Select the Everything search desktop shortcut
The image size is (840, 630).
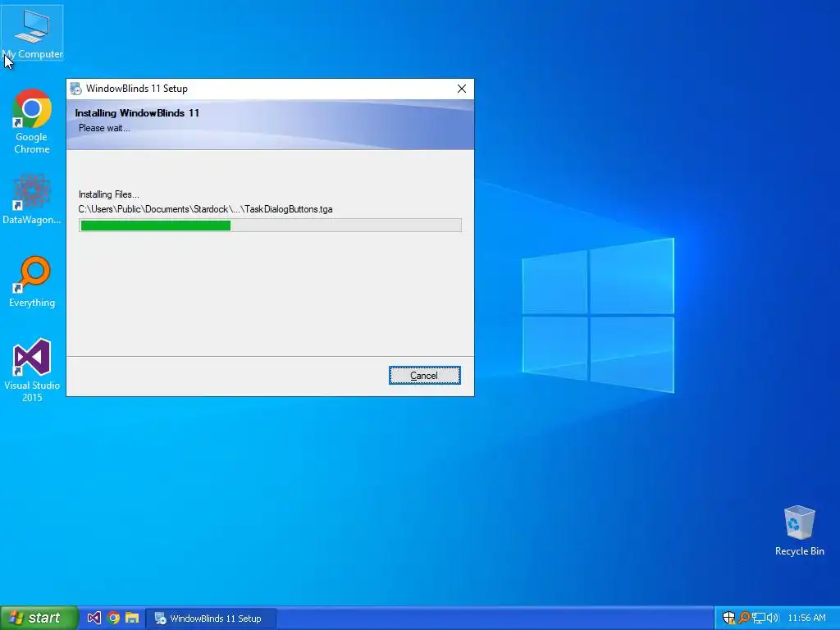pyautogui.click(x=32, y=282)
